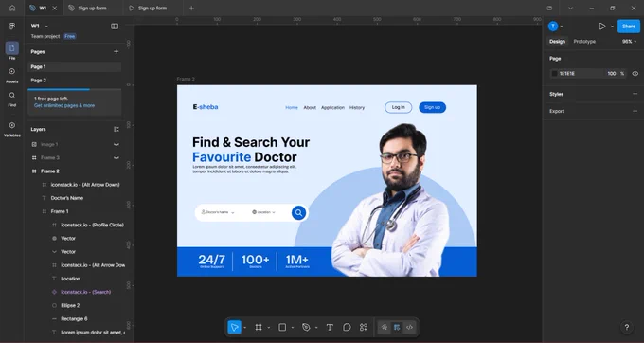Screen dimensions: 644x343
Task: Open the Figma home screen icon
Action: [x=12, y=8]
